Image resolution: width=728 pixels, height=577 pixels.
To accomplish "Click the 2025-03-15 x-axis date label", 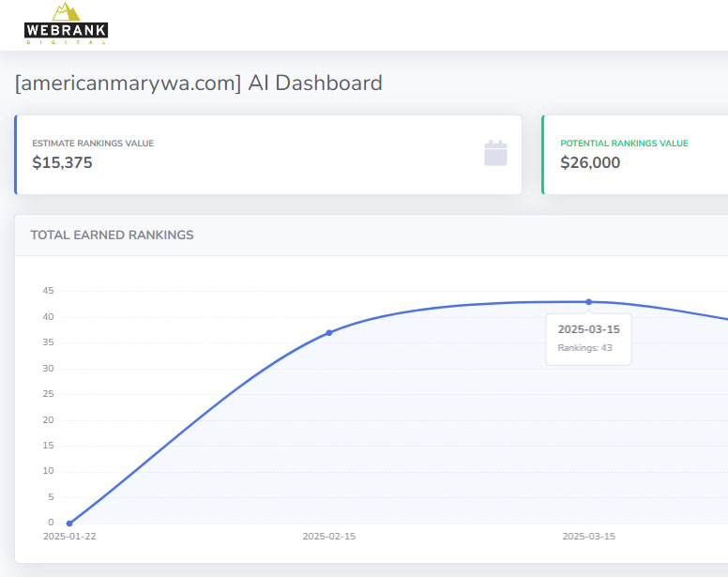I will point(588,537).
